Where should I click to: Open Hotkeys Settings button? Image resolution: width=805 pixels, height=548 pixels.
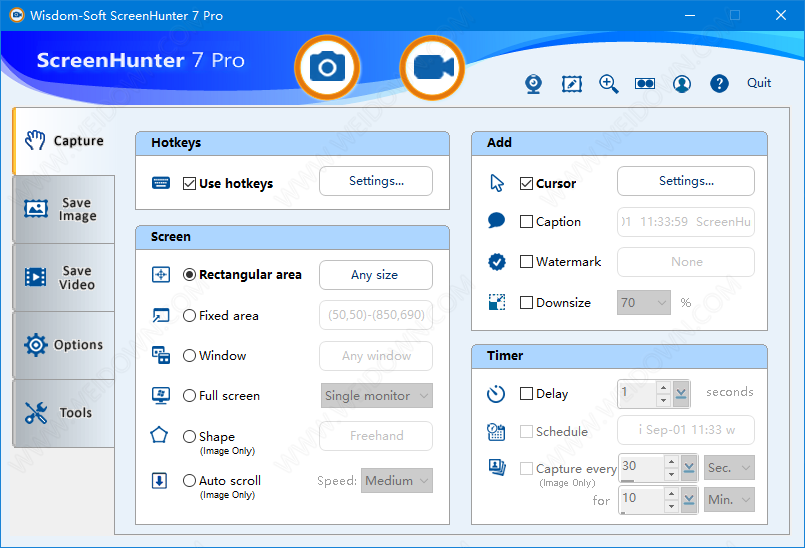point(376,181)
